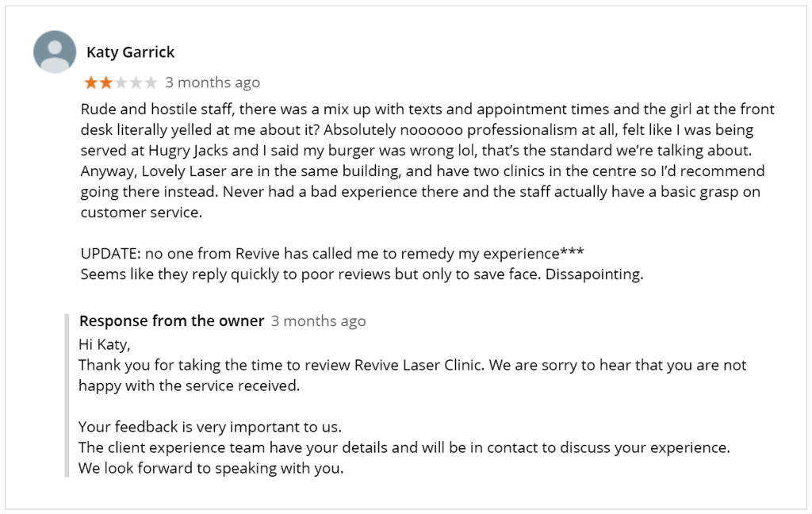
Task: Open the Katy Garrick reviewer name
Action: [131, 52]
